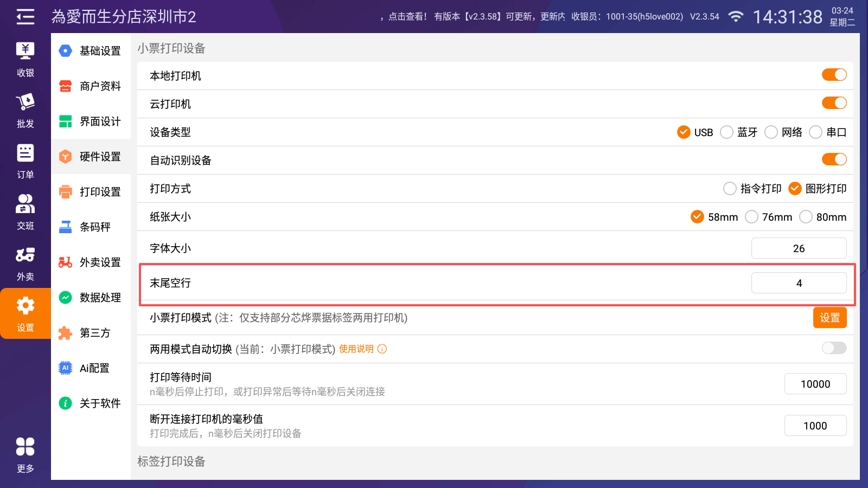
Task: Turn off the 本地打印机 switch
Action: tap(834, 75)
